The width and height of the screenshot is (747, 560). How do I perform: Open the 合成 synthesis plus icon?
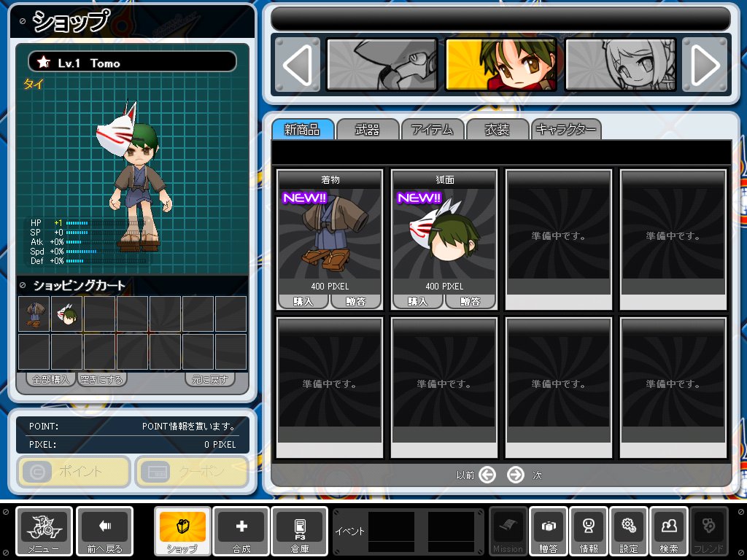(241, 526)
